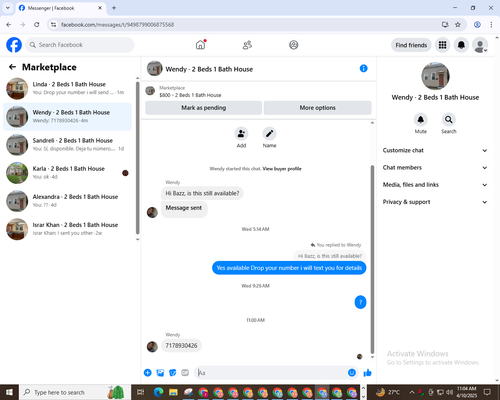The width and height of the screenshot is (500, 400).
Task: Mute this chat with the bell icon
Action: click(x=421, y=119)
